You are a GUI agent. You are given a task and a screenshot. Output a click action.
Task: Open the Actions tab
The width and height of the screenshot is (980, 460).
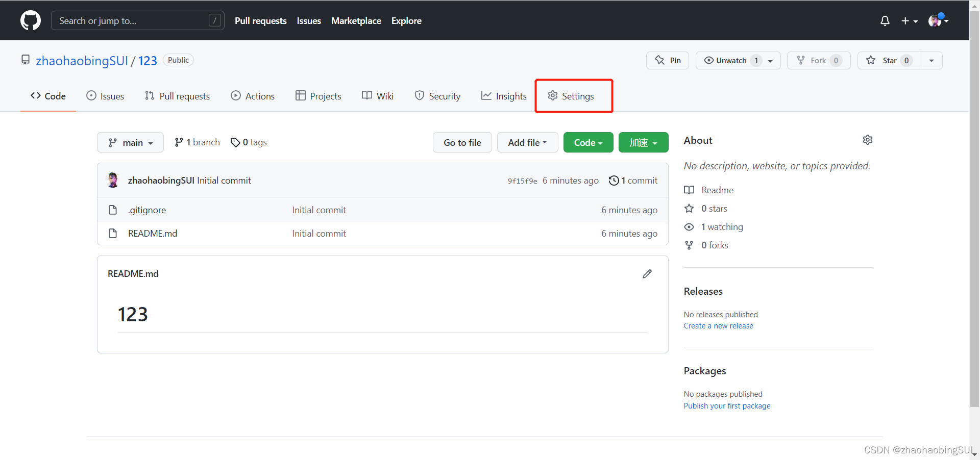click(x=253, y=96)
